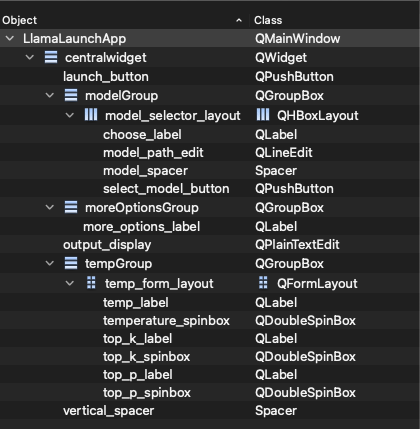Select the top_k_spinbox object

point(146,357)
